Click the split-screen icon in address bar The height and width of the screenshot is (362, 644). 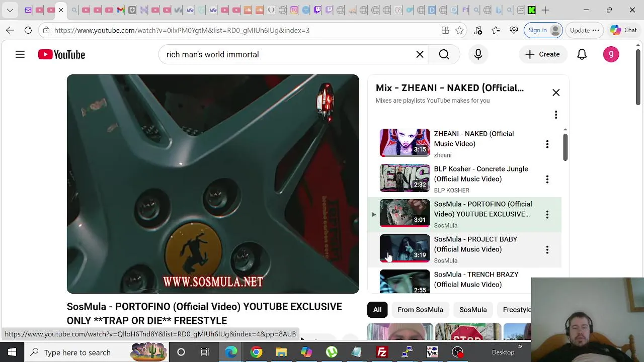click(x=445, y=30)
